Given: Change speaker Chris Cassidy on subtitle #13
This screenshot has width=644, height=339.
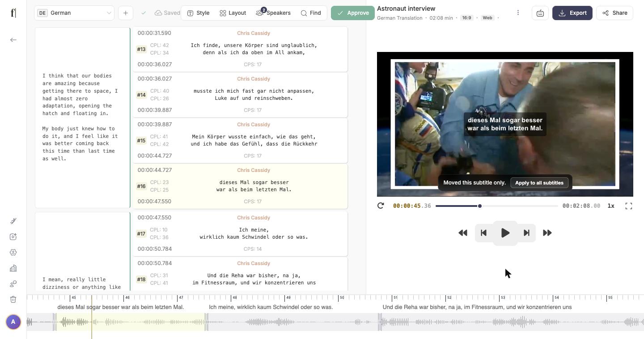Looking at the screenshot, I should pyautogui.click(x=254, y=33).
